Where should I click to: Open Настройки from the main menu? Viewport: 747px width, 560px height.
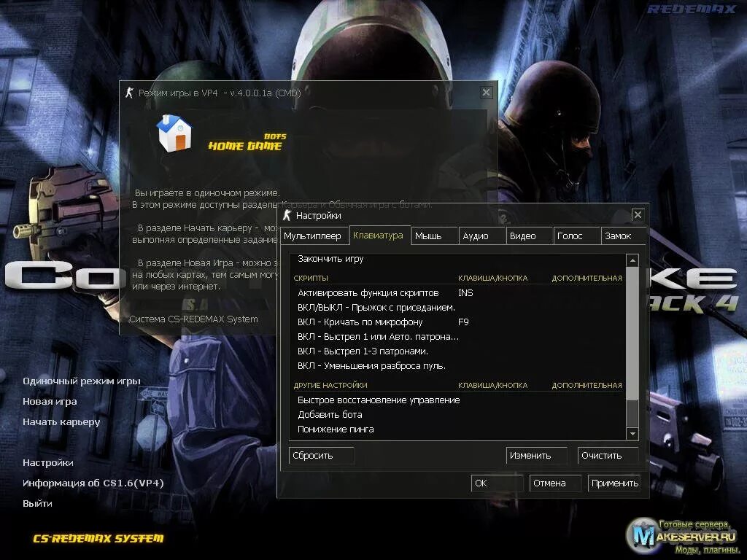pos(48,462)
